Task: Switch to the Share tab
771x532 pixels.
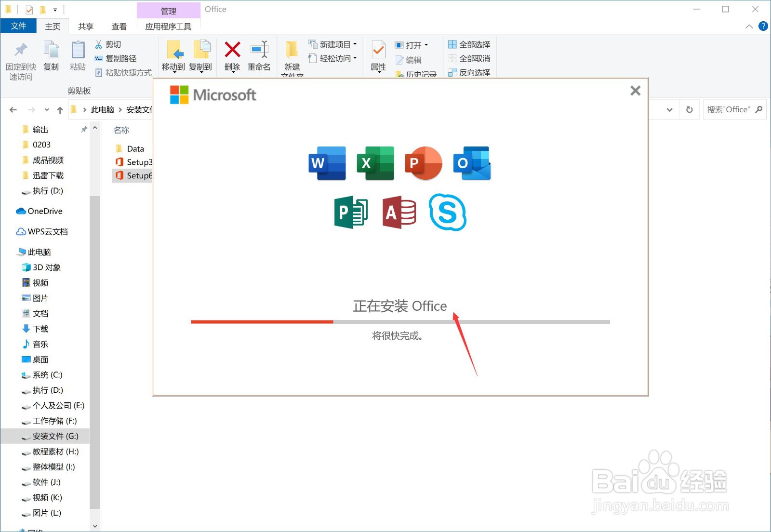Action: point(86,27)
